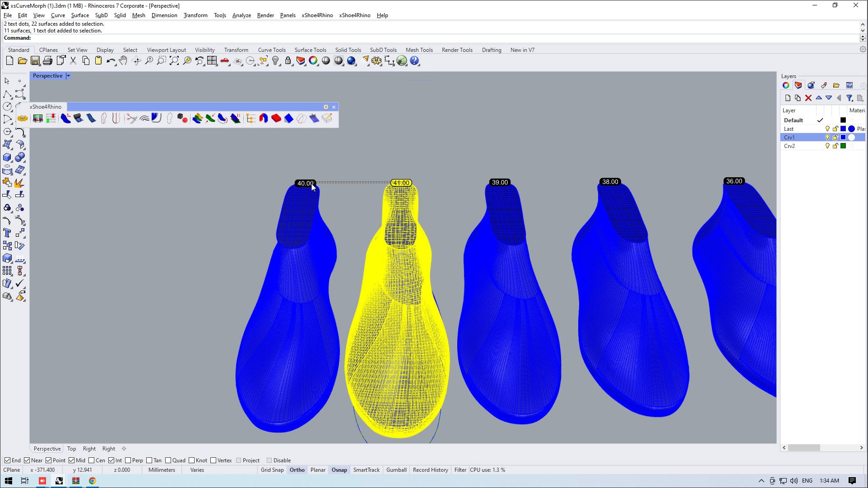Click the blue Rendered sphere display icon
This screenshot has width=868, height=488.
pos(351,61)
